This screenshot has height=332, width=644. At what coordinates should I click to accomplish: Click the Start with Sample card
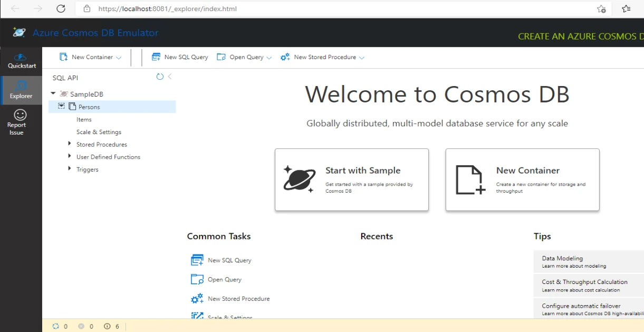[x=351, y=179]
